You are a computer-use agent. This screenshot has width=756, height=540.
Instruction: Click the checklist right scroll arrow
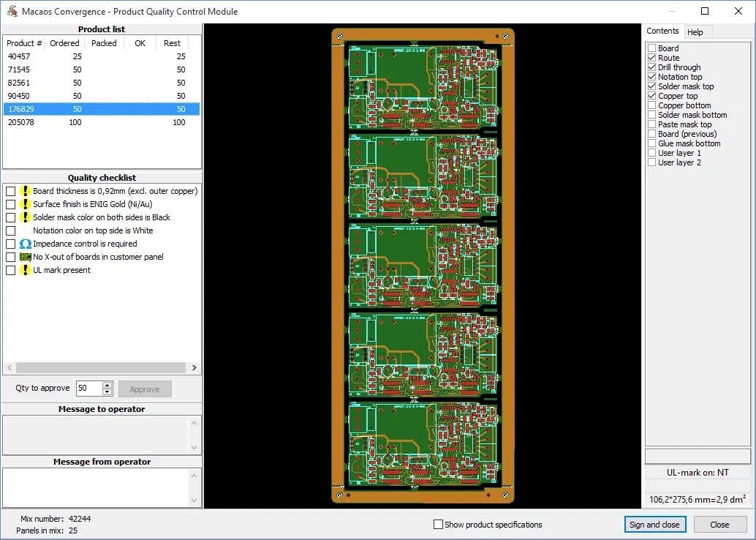pyautogui.click(x=194, y=367)
